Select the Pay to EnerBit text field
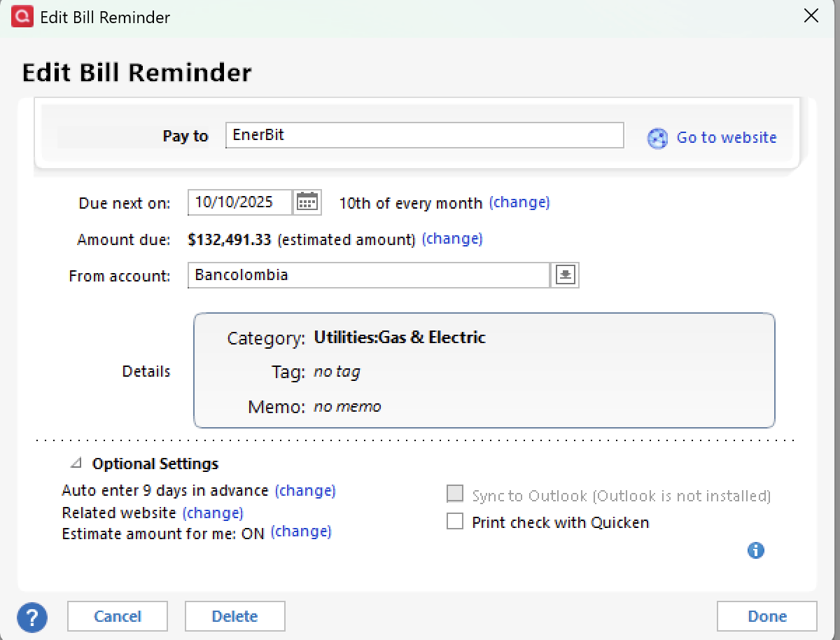Screen dimensions: 840x640 (x=424, y=135)
